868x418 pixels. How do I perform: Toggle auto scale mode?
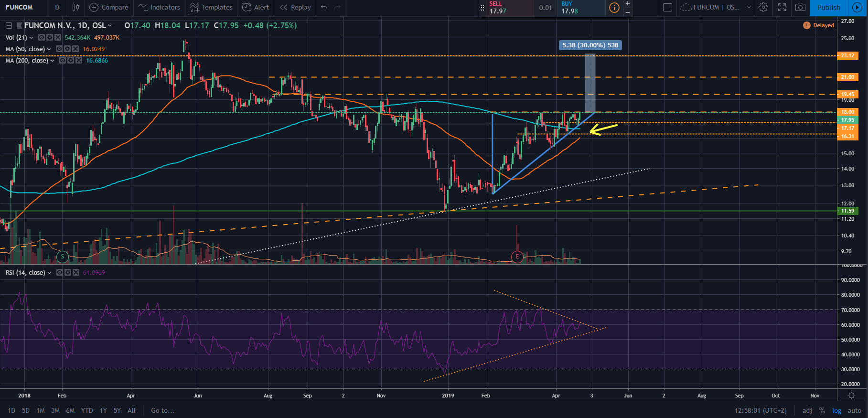coord(855,410)
